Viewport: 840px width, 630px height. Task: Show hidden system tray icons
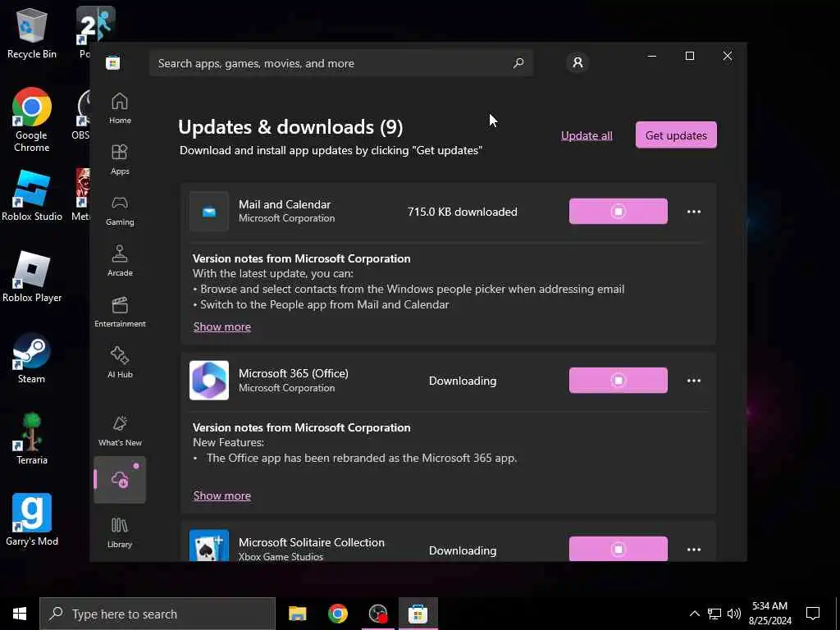(694, 614)
